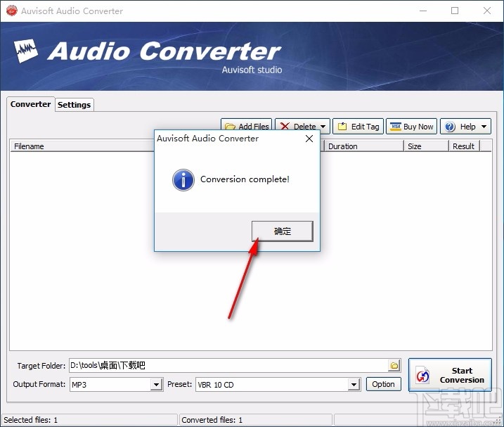Click the 'Output Format:' label
The height and width of the screenshot is (427, 504).
(39, 384)
